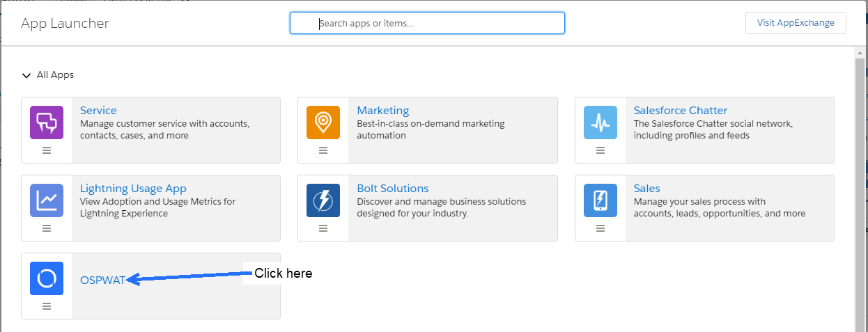This screenshot has width=868, height=332.
Task: Click the orange Marketing location-pin icon
Action: (323, 122)
